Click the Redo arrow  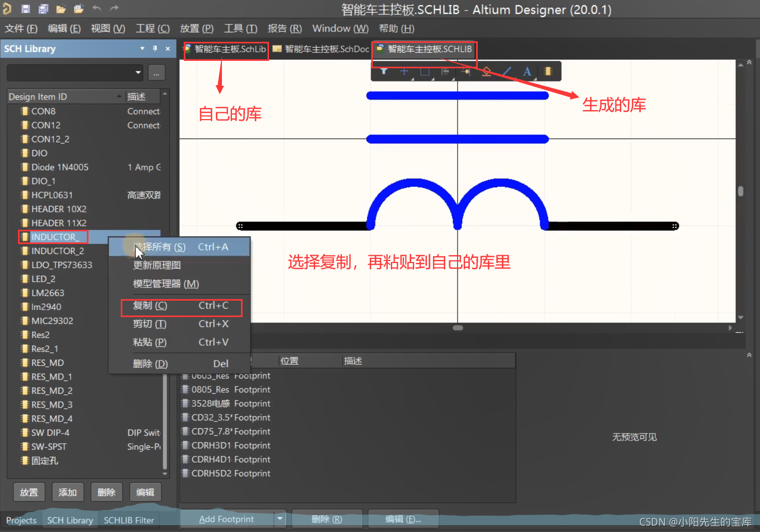click(114, 8)
